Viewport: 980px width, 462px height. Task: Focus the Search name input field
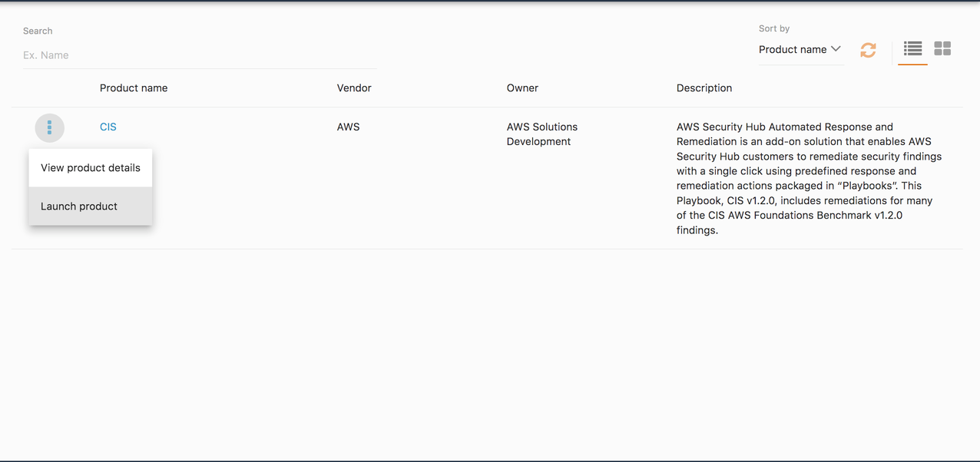tap(200, 55)
